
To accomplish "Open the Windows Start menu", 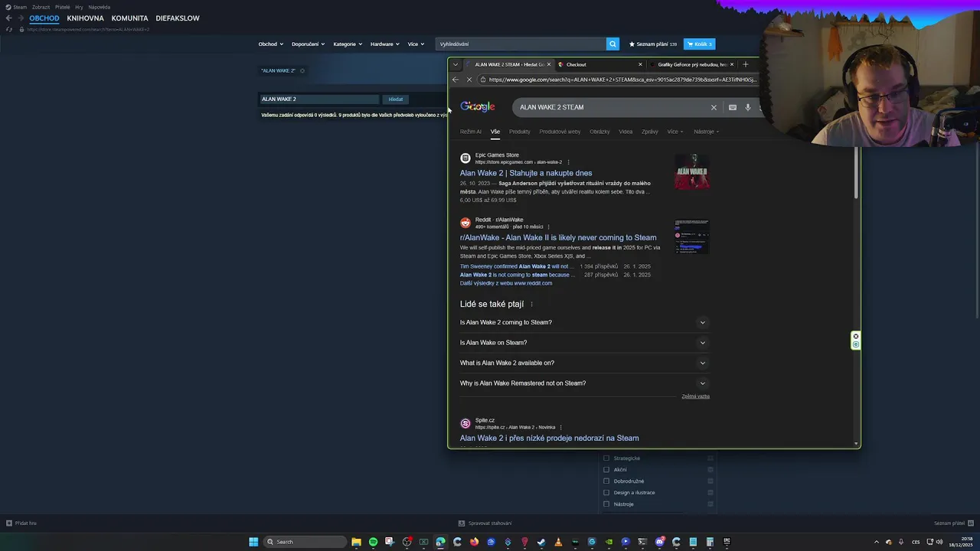I will 253,542.
